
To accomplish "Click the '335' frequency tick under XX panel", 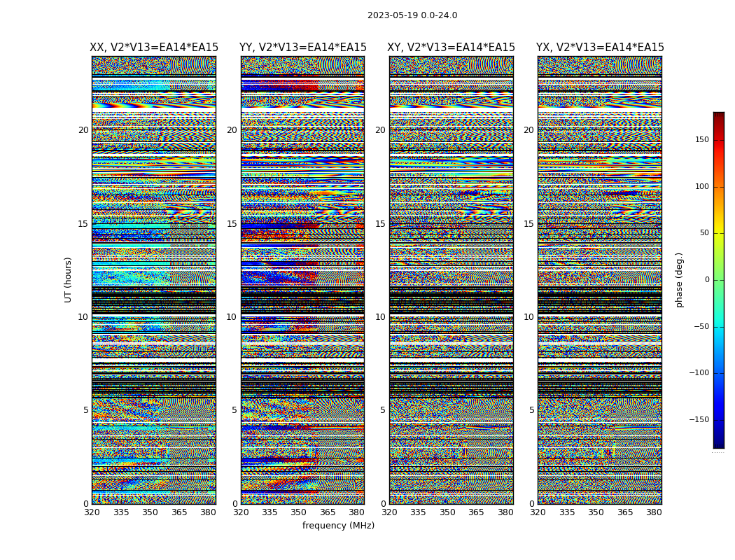I will click(121, 512).
